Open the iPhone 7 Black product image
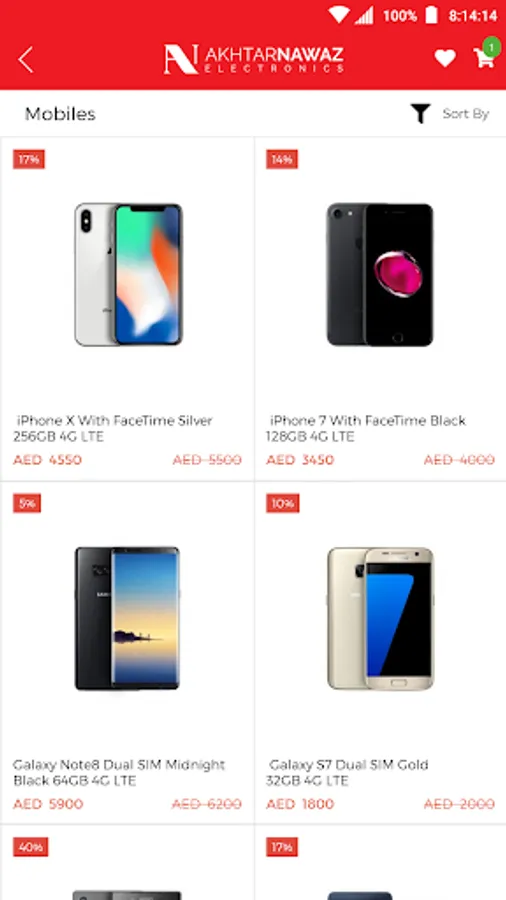This screenshot has width=506, height=900. click(380, 274)
